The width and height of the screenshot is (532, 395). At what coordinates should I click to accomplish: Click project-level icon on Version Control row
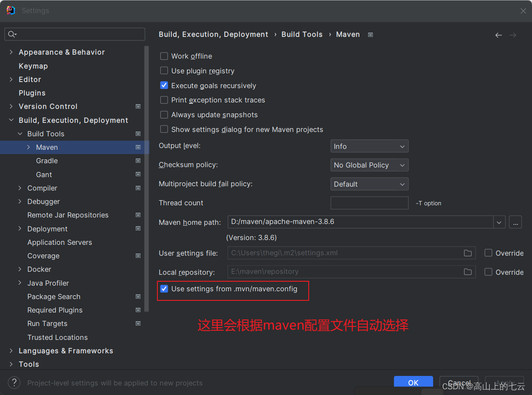point(138,106)
